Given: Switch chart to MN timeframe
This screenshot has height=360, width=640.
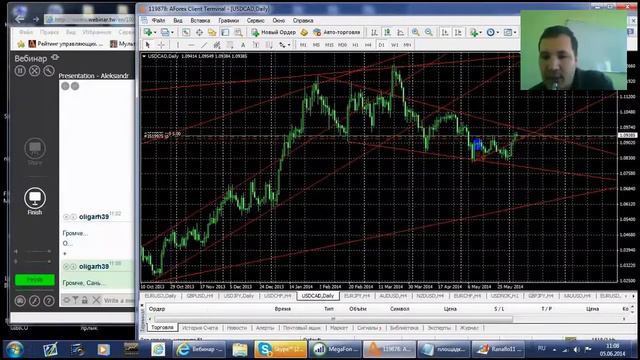Looking at the screenshot, I should click(x=407, y=45).
